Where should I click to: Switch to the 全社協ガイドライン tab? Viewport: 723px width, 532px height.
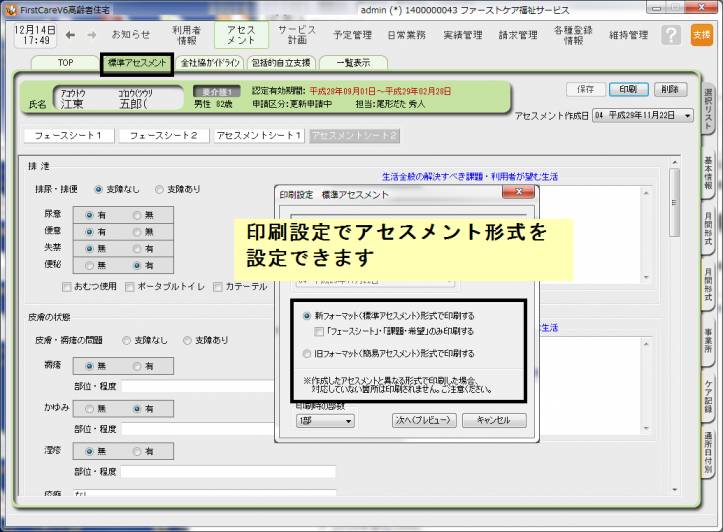210,63
